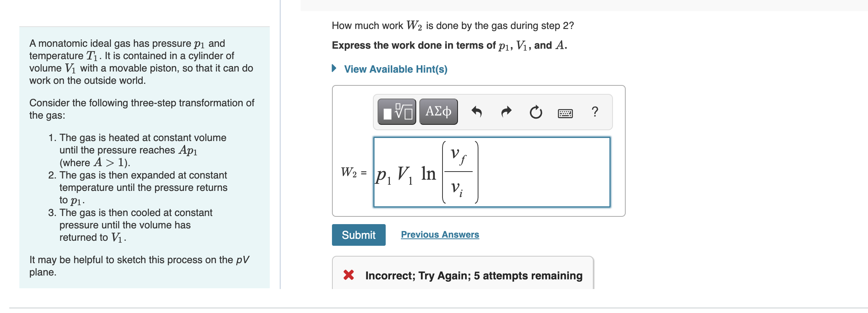
Task: Submit the work expression answer
Action: coord(358,235)
